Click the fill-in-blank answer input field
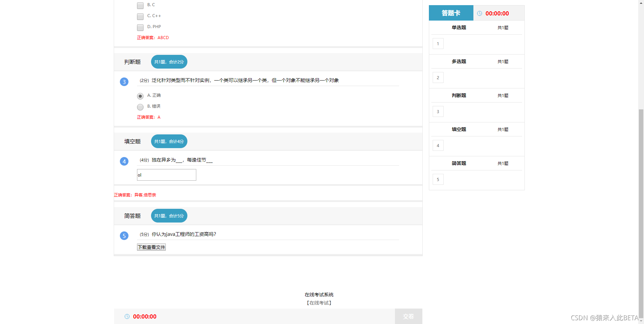The image size is (644, 324). (x=166, y=175)
